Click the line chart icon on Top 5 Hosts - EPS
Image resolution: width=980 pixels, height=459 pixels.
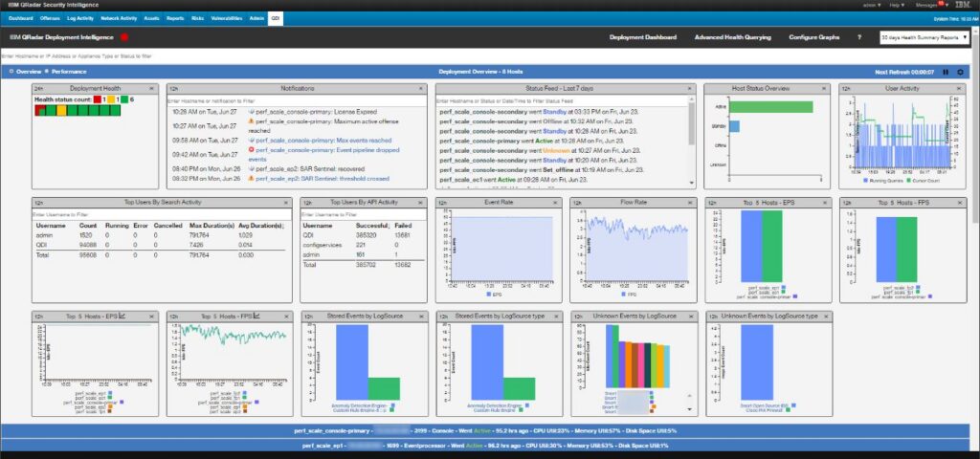(122, 316)
